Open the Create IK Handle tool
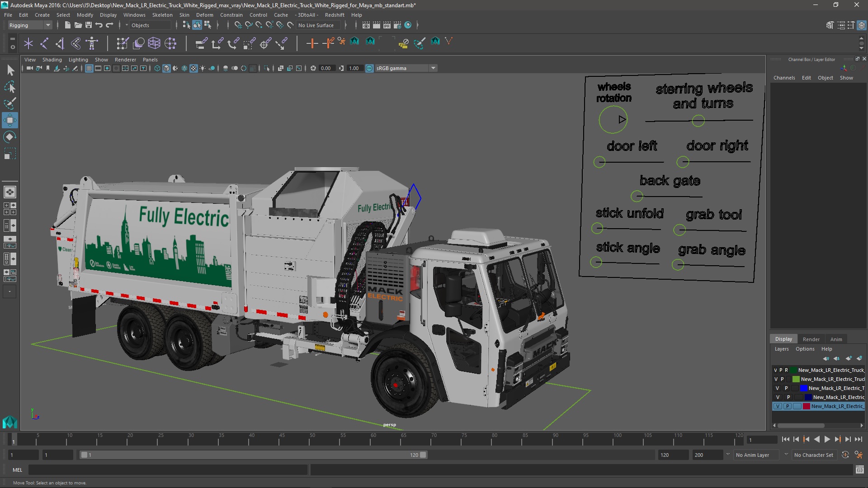Image resolution: width=868 pixels, height=488 pixels. [x=60, y=43]
